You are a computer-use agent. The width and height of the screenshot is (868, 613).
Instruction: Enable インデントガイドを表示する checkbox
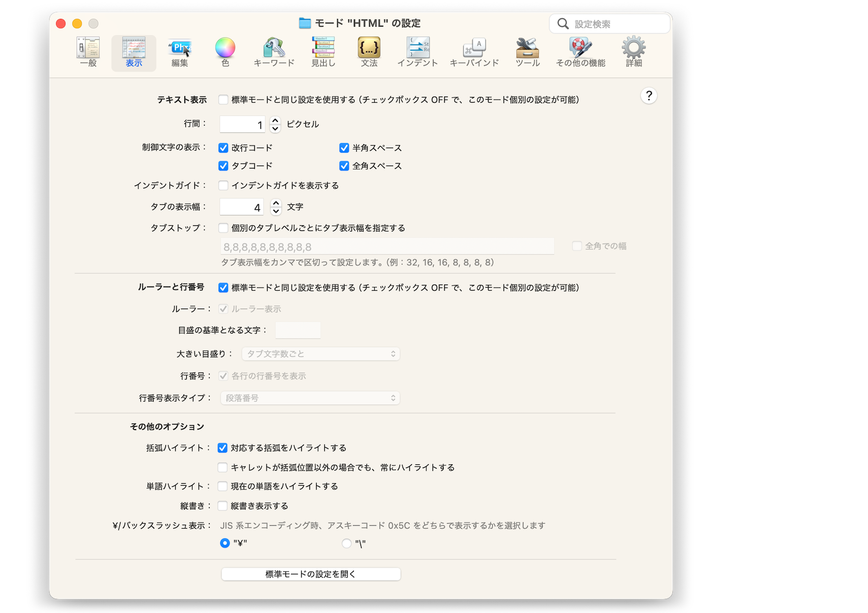pos(223,185)
